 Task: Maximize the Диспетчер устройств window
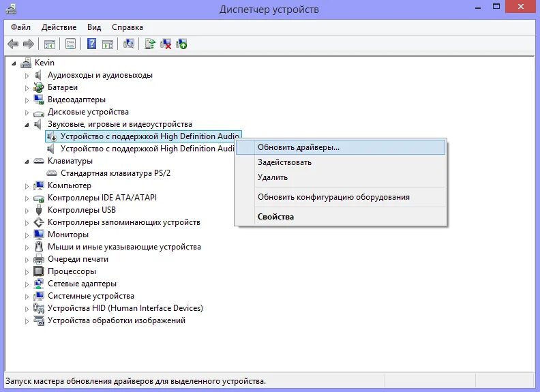tap(496, 7)
